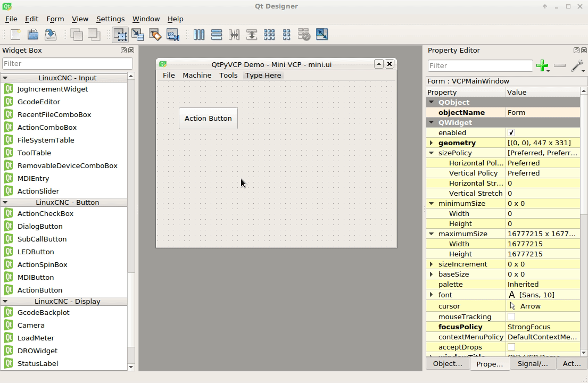Viewport: 588px width, 383px height.
Task: Collapse the LinuxCNC - Input category
Action: 5,78
